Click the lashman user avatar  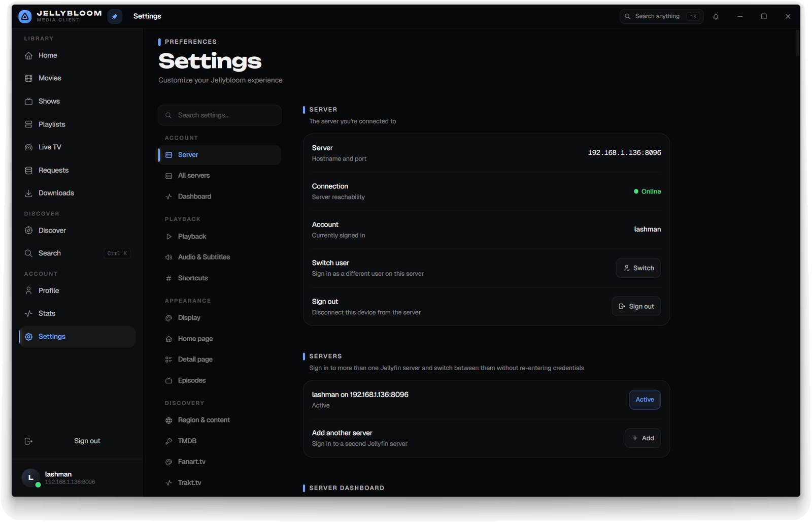coord(31,478)
